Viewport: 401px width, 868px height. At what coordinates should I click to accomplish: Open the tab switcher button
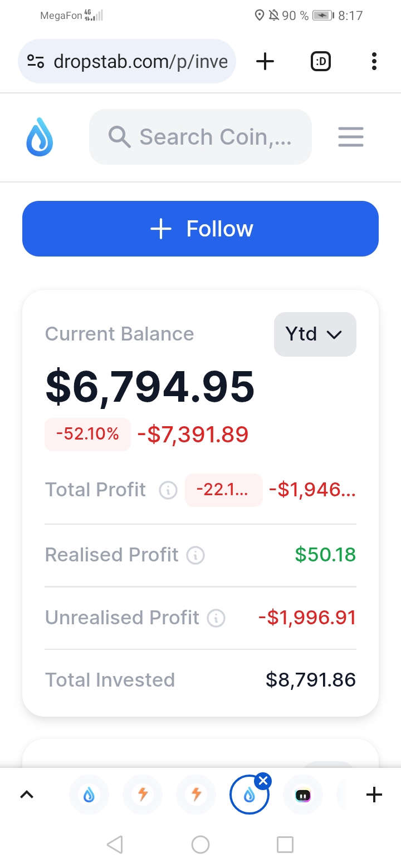(320, 61)
